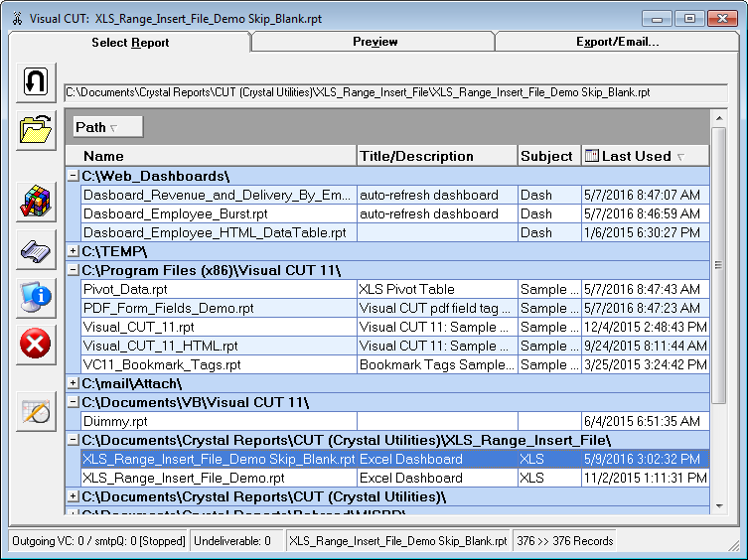The height and width of the screenshot is (560, 748).
Task: Expand the C:\TEMP\ group
Action: [x=73, y=250]
